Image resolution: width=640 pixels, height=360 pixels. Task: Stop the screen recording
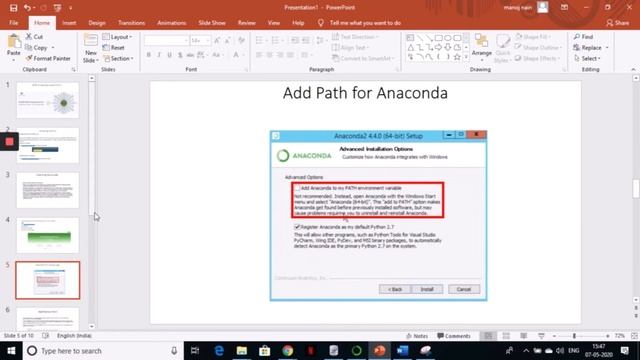click(9, 142)
